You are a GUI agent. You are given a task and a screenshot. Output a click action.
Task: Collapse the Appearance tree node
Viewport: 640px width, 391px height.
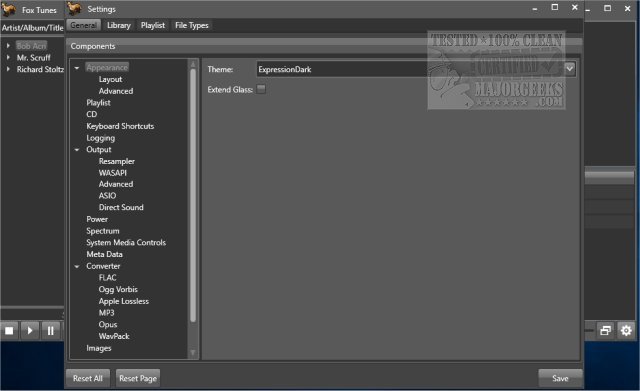[x=77, y=68]
